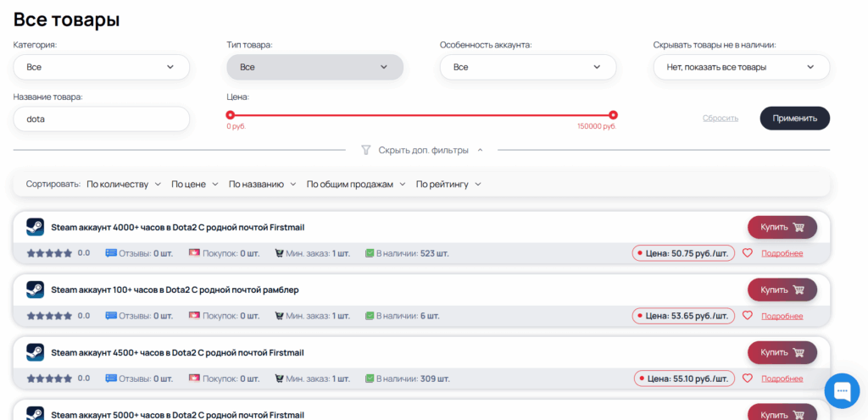The width and height of the screenshot is (868, 420).
Task: Click Steam logo of 4000+ hours account
Action: coord(35,227)
